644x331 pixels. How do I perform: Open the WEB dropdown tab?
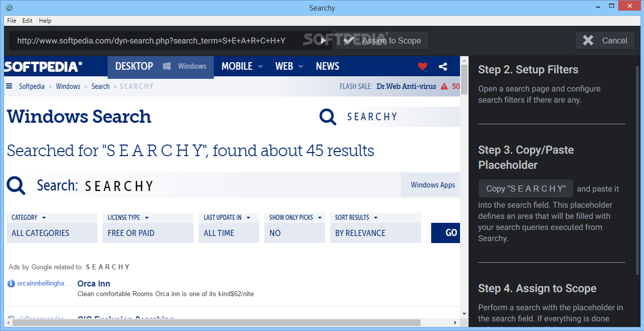click(x=289, y=66)
